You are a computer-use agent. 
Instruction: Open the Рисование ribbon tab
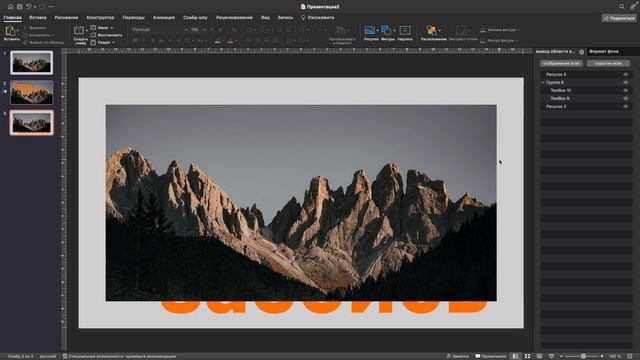(66, 18)
